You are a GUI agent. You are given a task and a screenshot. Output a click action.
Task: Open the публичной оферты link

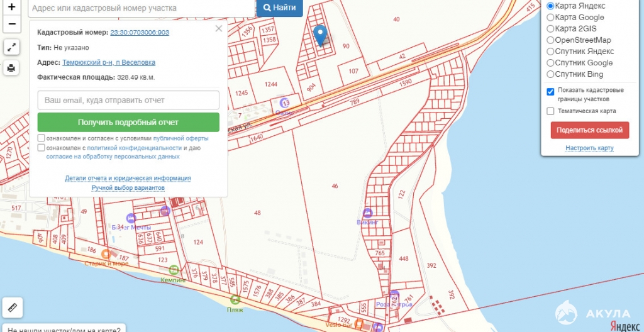(180, 138)
